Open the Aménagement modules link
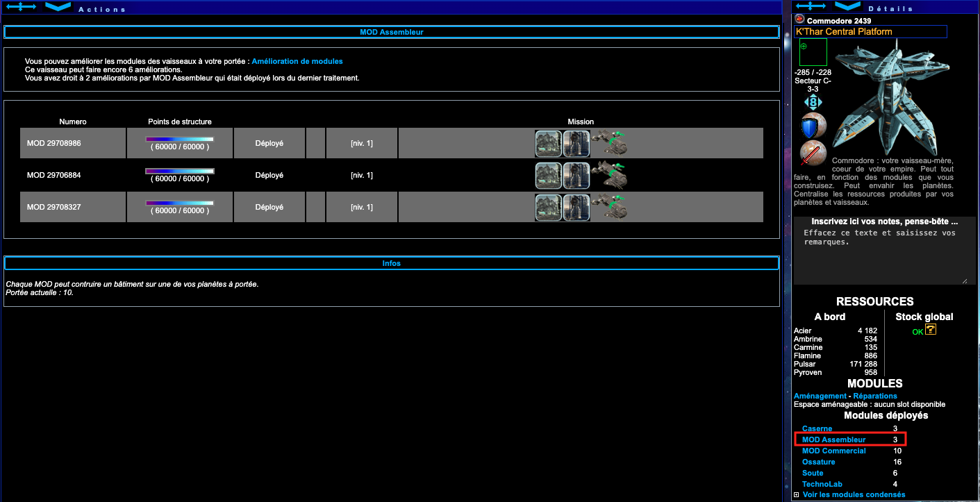 click(820, 396)
